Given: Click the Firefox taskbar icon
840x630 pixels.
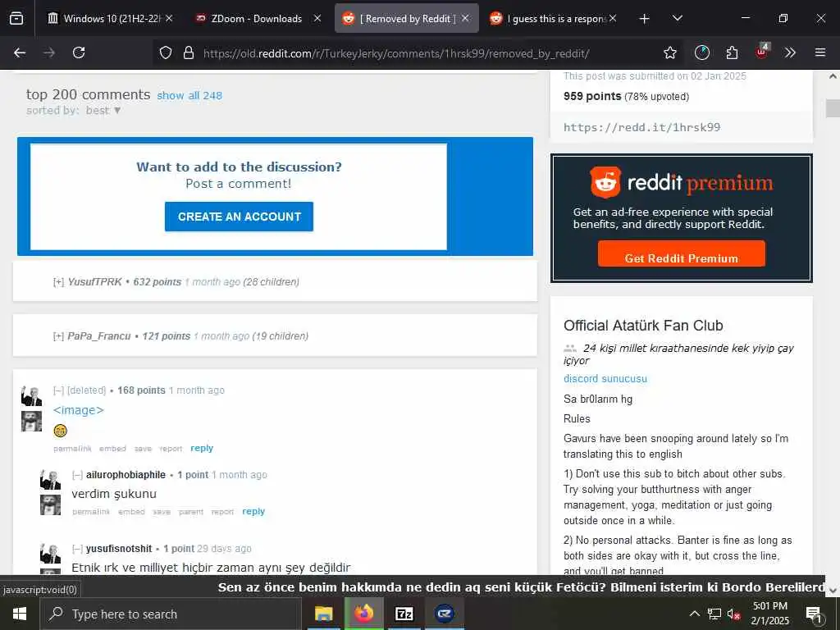Looking at the screenshot, I should tap(363, 614).
